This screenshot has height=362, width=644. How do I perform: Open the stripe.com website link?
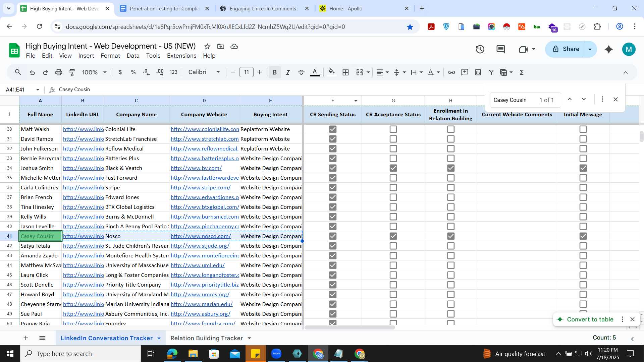coord(201,187)
